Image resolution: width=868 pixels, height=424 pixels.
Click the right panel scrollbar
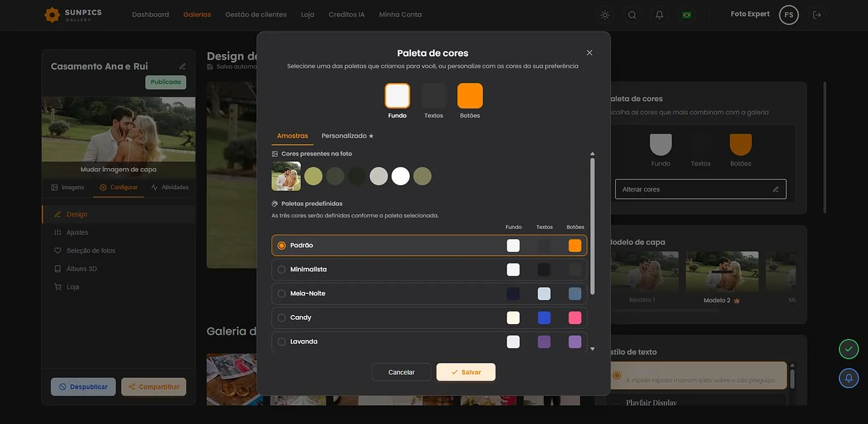point(825,148)
